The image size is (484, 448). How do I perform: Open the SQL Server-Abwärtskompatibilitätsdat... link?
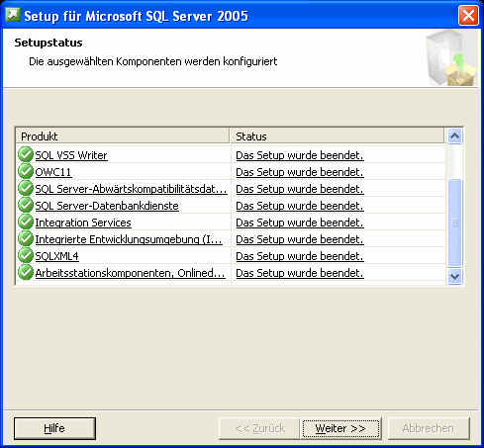pos(131,189)
